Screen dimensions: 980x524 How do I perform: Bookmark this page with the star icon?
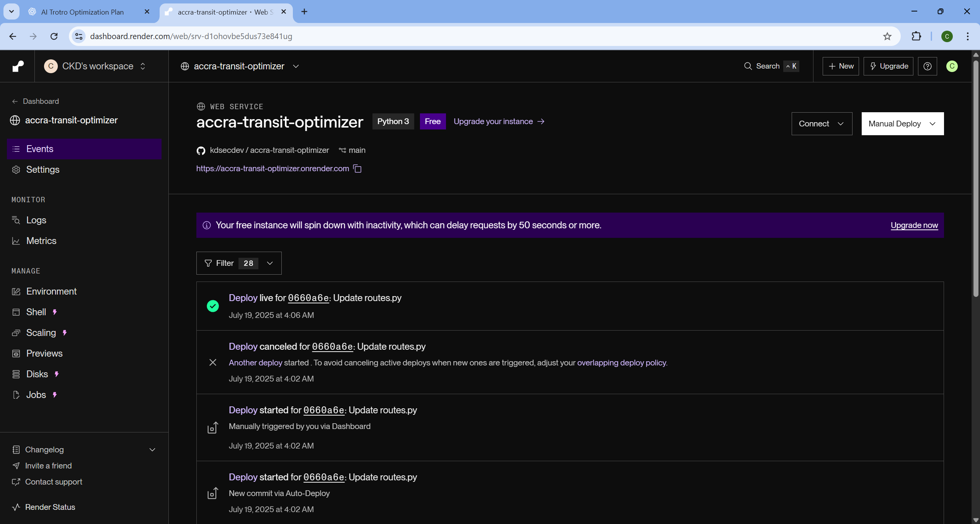pos(887,36)
